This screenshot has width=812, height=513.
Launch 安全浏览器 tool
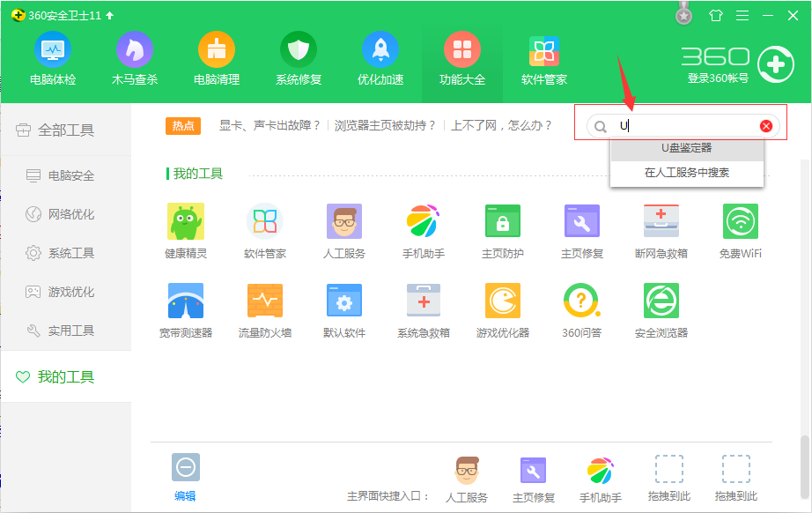(661, 310)
